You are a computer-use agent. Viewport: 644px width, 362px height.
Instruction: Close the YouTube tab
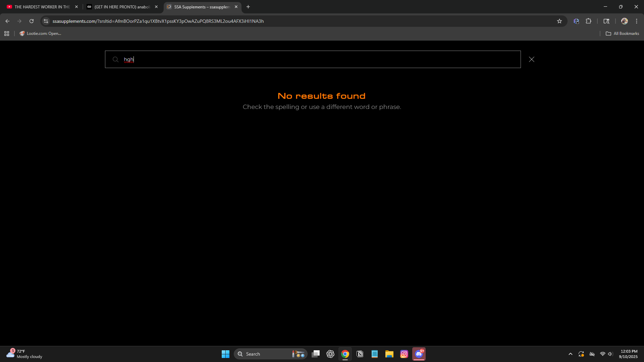(x=76, y=7)
